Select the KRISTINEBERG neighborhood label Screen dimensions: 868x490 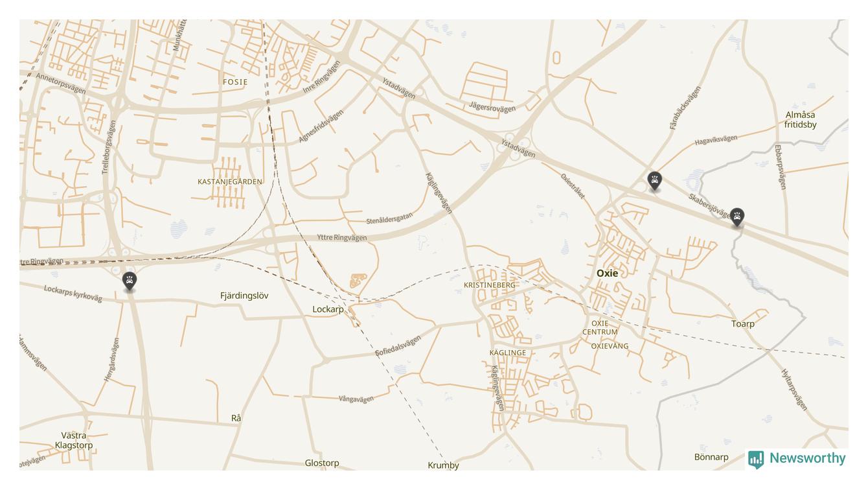pos(490,285)
